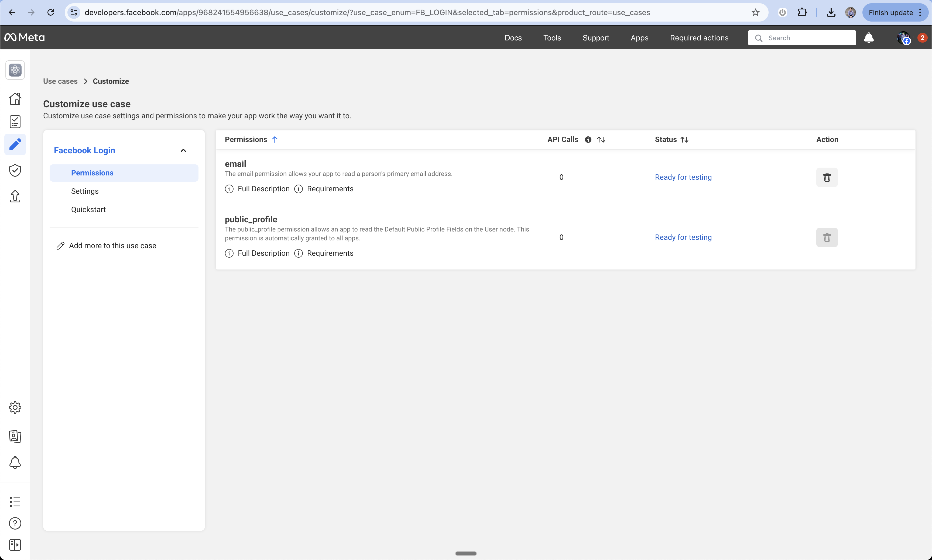Screen dimensions: 932x560
Task: Open App settings gear icon
Action: [x=15, y=407]
